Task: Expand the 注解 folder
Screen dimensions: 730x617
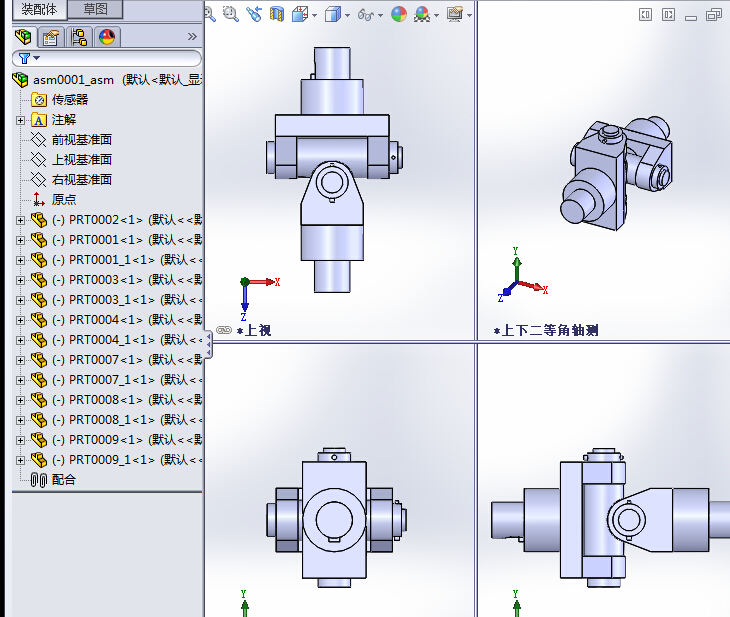Action: 20,120
